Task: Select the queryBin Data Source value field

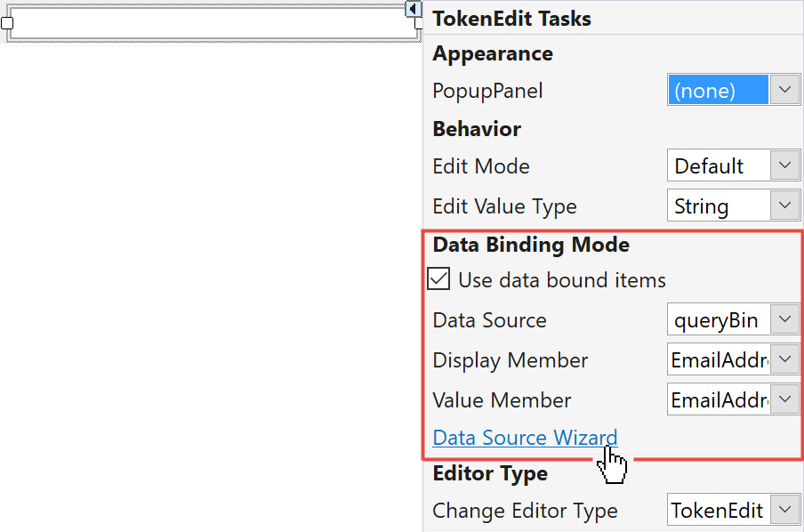Action: [x=717, y=319]
